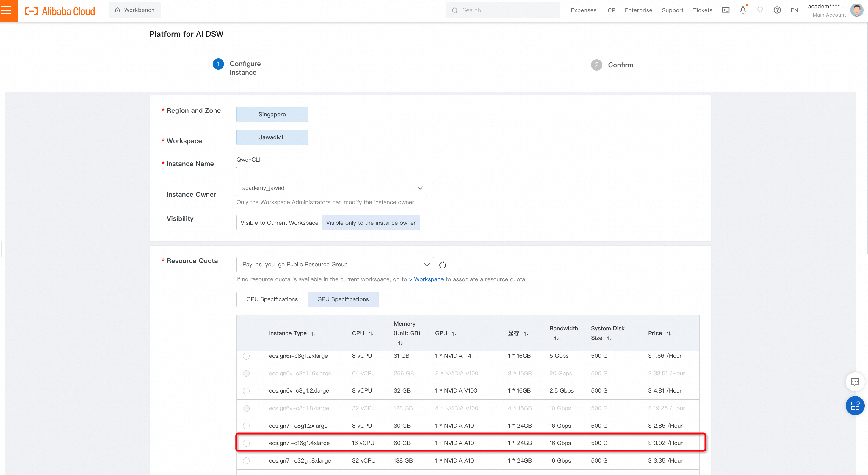Click $ 4.81 /Hour price cell
Screen dimensions: 868x475
(x=665, y=391)
